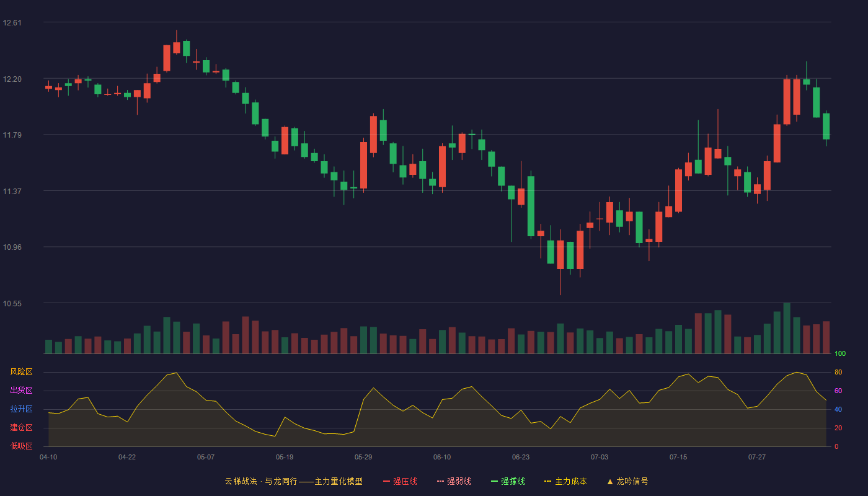Select the 05-07 date label
868x496 pixels.
pyautogui.click(x=206, y=457)
